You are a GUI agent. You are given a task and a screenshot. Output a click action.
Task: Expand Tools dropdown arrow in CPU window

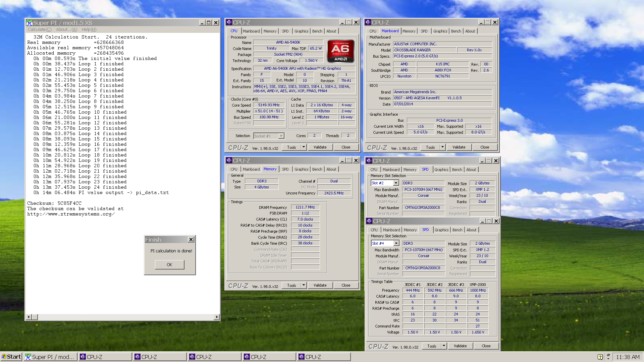(x=304, y=147)
